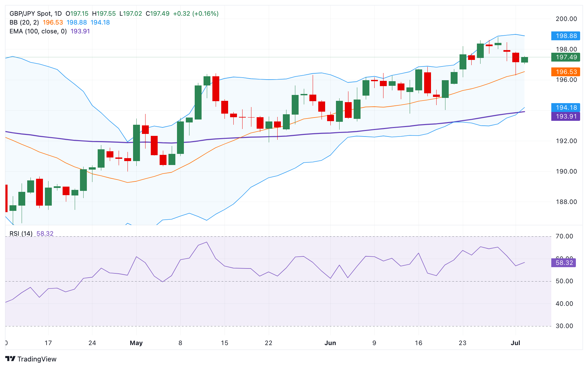The image size is (588, 368).
Task: Click the Jun label on time axis
Action: (x=330, y=343)
